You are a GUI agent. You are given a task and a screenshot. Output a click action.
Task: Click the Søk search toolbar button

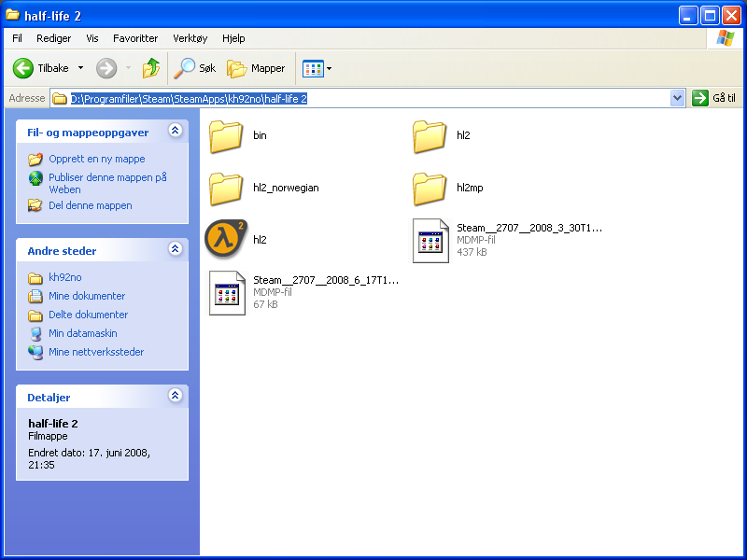(x=197, y=68)
